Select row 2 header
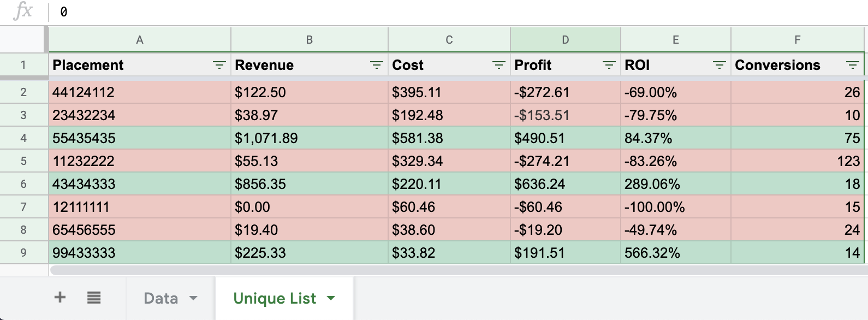Screen dimensions: 868x320 pos(23,92)
